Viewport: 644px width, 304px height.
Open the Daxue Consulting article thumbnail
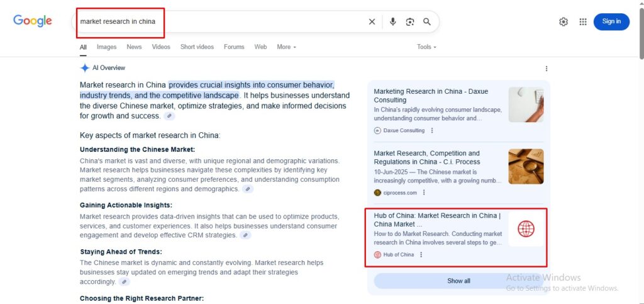click(x=526, y=104)
